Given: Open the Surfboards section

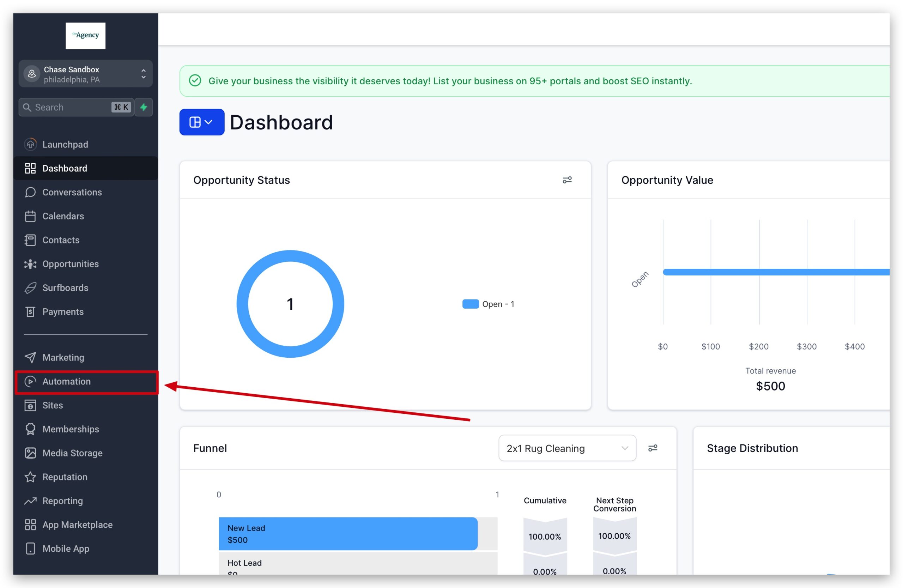Looking at the screenshot, I should 65,287.
